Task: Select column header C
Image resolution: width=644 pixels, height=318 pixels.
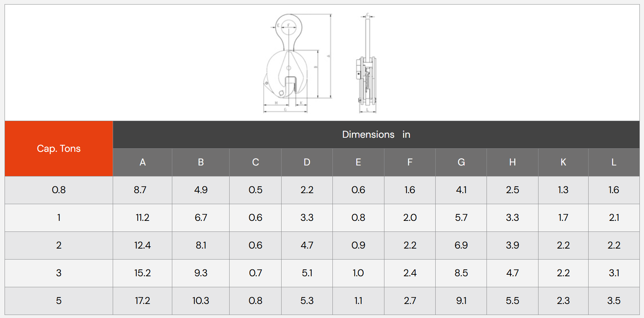Action: [x=255, y=162]
